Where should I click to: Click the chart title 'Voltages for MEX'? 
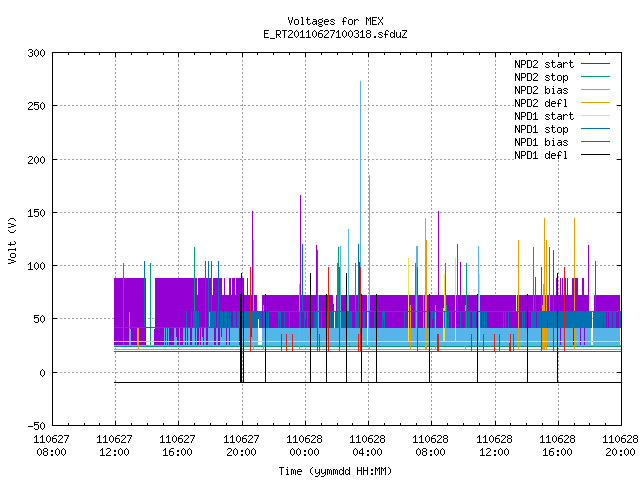[x=335, y=21]
